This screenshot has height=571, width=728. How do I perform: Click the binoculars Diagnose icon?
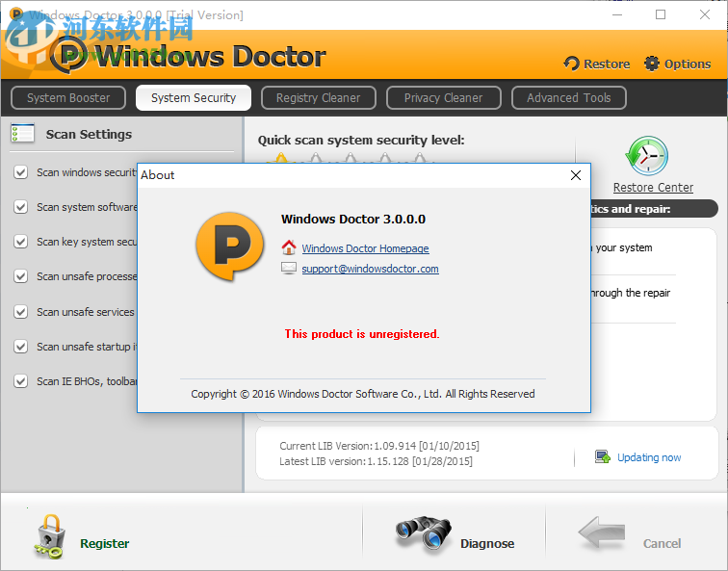[423, 533]
